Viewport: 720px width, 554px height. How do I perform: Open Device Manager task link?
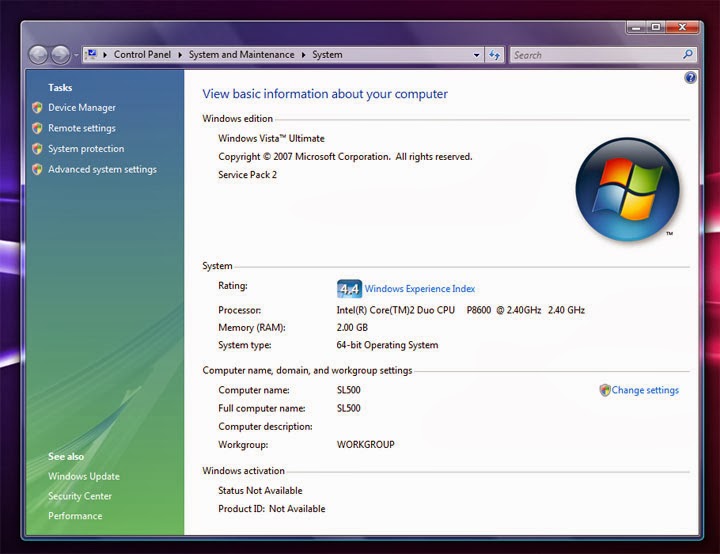pos(82,107)
